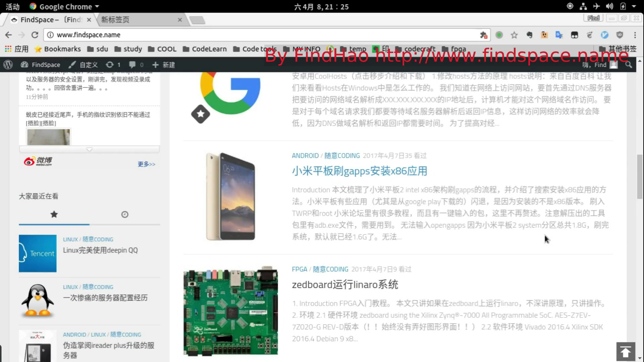
Task: Open the Evernote Web Clipper extension
Action: 530,35
